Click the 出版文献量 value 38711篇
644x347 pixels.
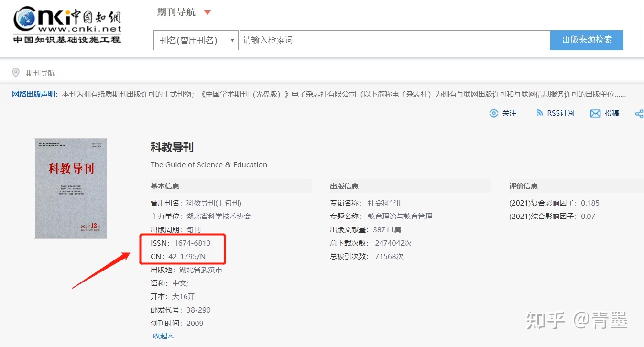pos(387,230)
